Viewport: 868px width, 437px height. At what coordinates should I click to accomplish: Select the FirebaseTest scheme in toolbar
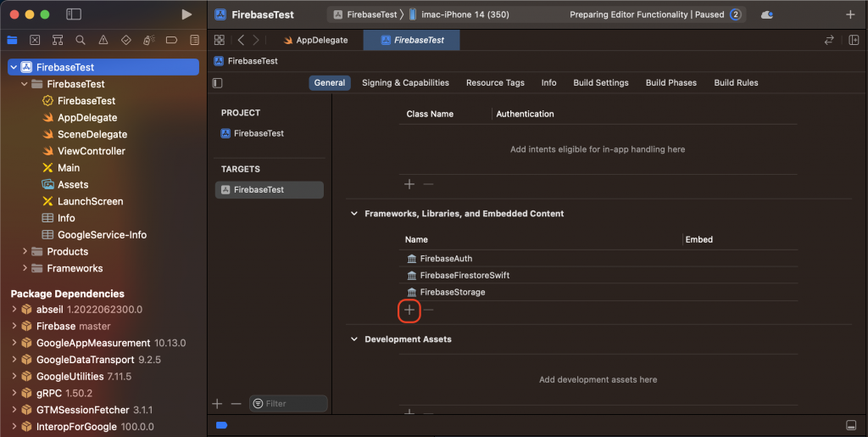[x=365, y=15]
